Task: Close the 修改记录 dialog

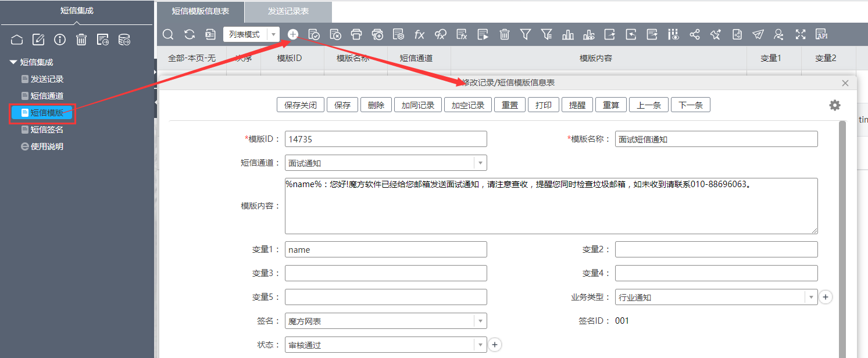Action: [845, 83]
